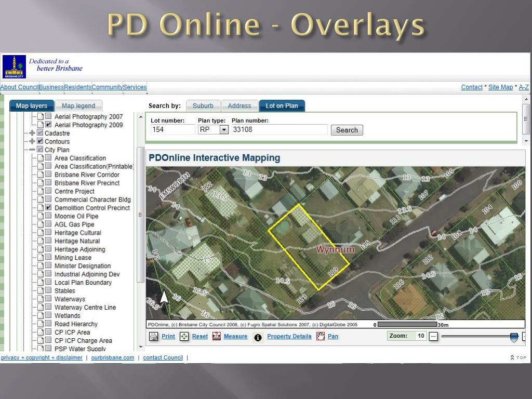Enable the Heritage Adjoining checkbox
532x399 pixels.
48,249
